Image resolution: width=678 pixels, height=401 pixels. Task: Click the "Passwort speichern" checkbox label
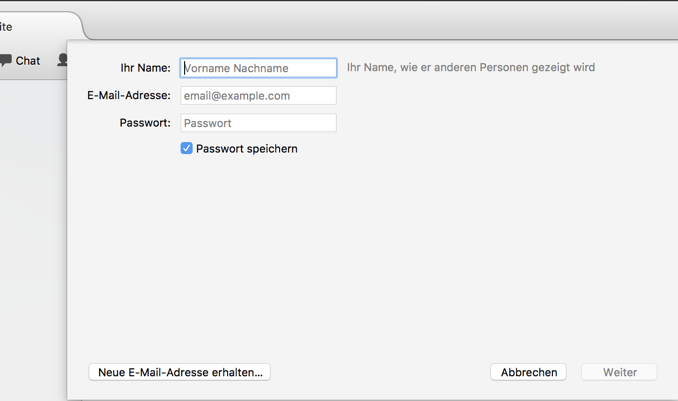(x=246, y=149)
